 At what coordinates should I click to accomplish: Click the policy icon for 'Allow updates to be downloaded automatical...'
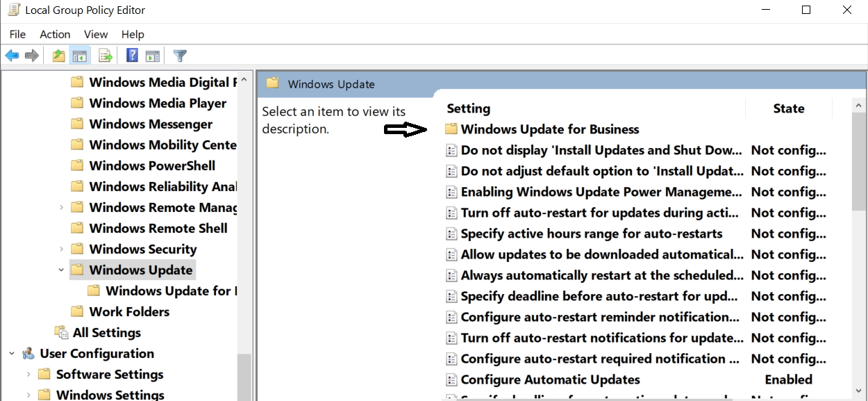451,254
